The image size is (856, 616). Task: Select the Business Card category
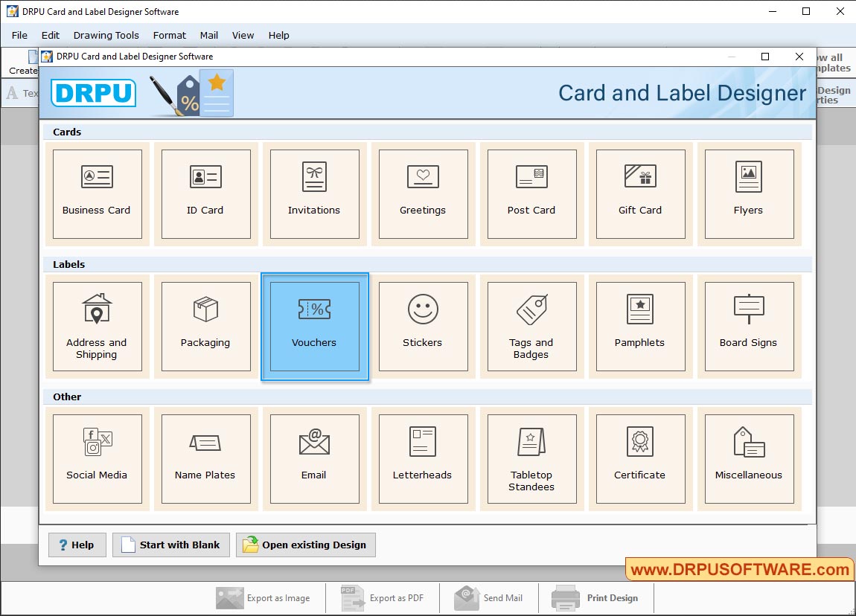97,193
